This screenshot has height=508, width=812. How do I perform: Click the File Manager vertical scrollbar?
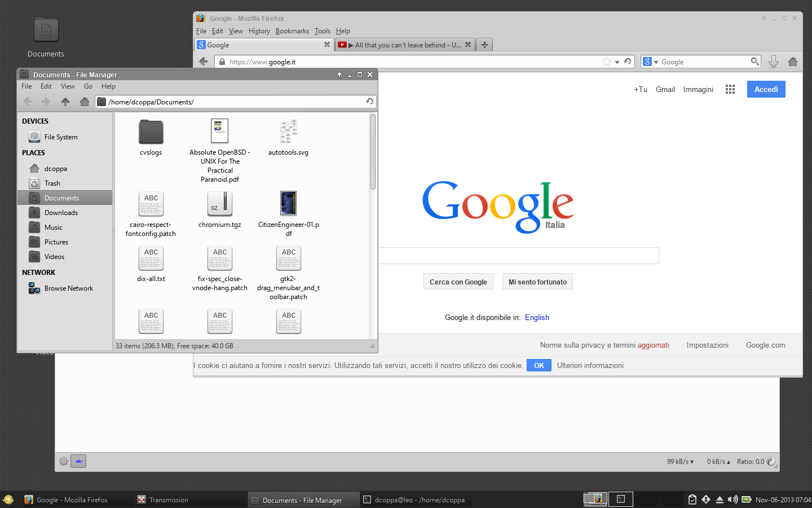click(373, 152)
